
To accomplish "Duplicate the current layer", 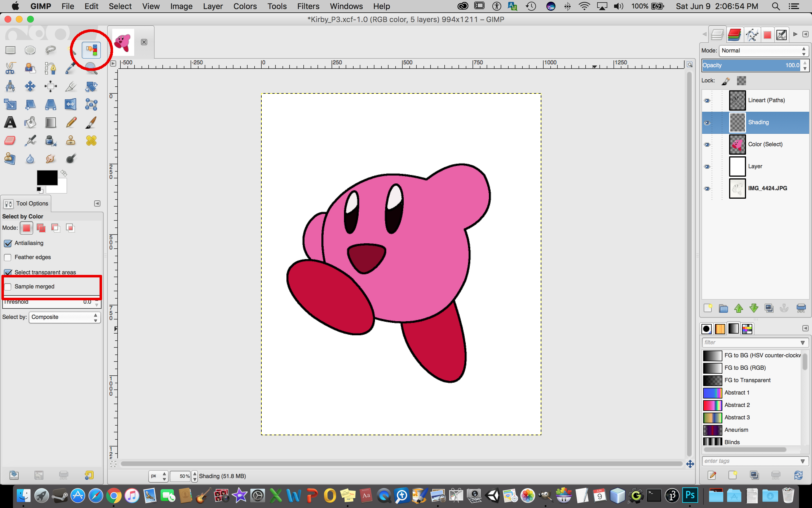I will click(x=769, y=308).
